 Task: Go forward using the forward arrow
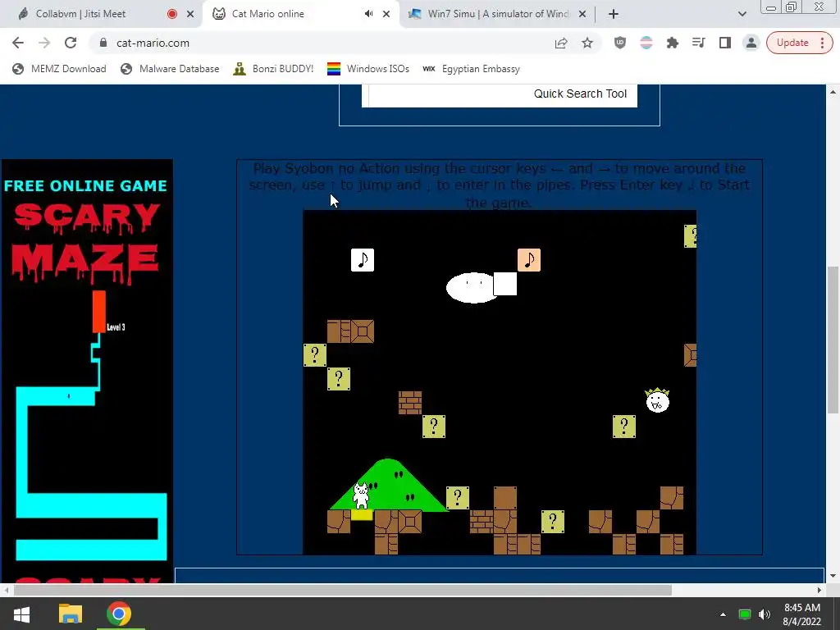pos(44,43)
